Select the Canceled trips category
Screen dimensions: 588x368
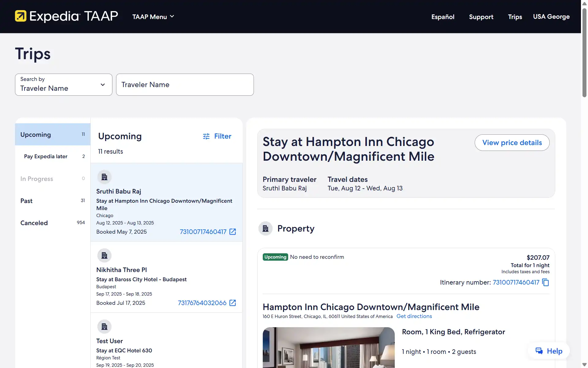(34, 223)
